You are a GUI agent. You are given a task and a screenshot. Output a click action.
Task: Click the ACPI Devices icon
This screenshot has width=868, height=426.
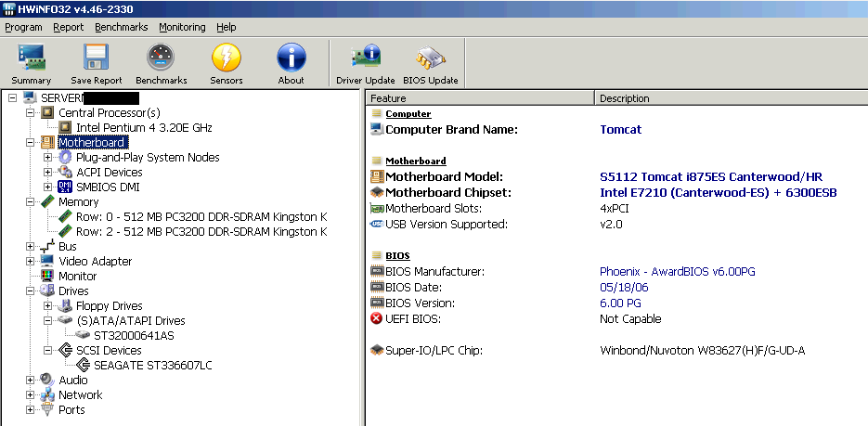65,172
